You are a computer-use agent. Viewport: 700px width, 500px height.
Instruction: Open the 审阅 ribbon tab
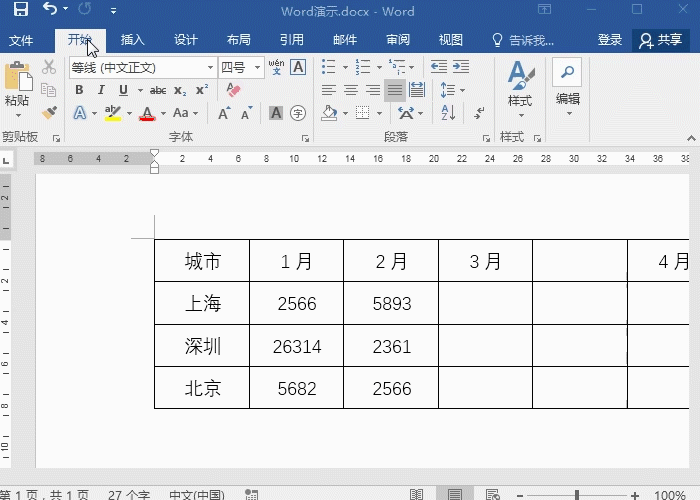[398, 40]
